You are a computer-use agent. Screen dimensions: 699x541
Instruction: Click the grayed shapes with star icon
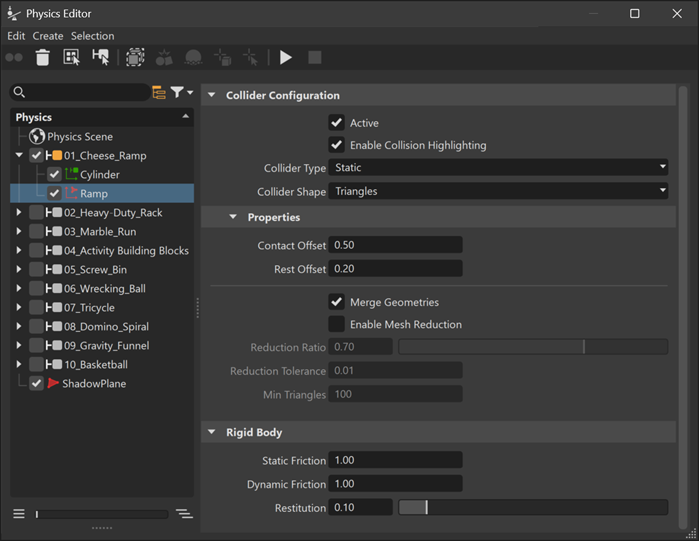[164, 57]
